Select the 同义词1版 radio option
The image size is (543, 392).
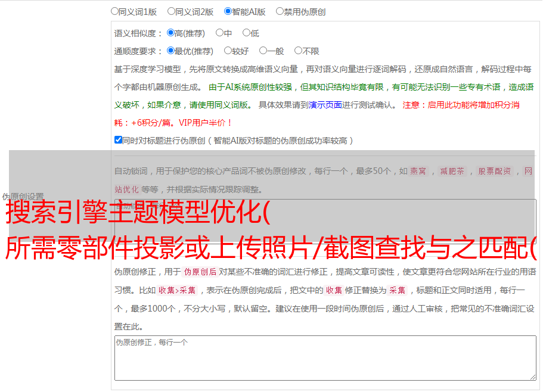coord(114,11)
